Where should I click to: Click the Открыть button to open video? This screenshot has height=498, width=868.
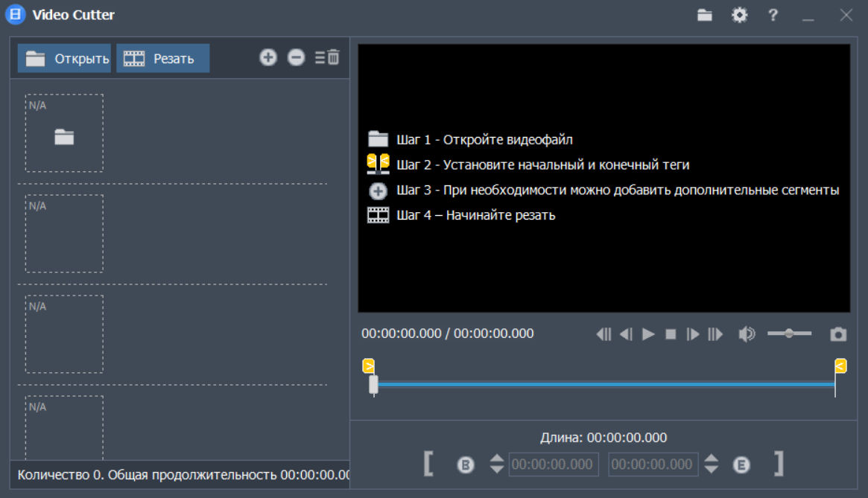(x=65, y=59)
